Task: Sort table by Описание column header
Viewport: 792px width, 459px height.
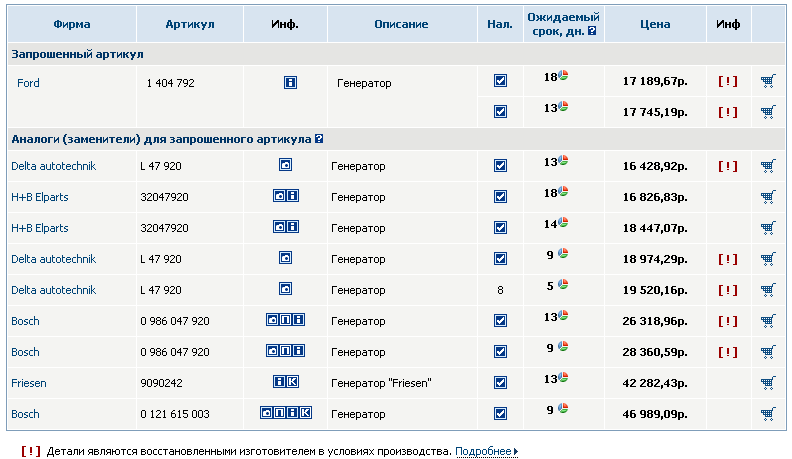Action: click(x=401, y=24)
